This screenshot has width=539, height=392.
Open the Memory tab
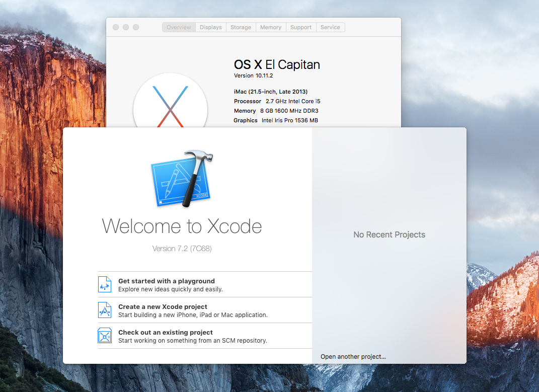pyautogui.click(x=271, y=27)
